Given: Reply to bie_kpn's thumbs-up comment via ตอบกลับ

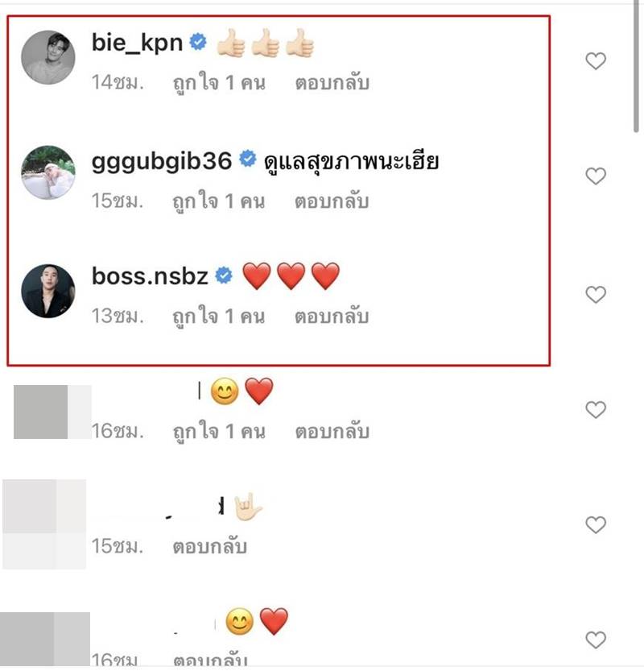Looking at the screenshot, I should pyautogui.click(x=333, y=81).
